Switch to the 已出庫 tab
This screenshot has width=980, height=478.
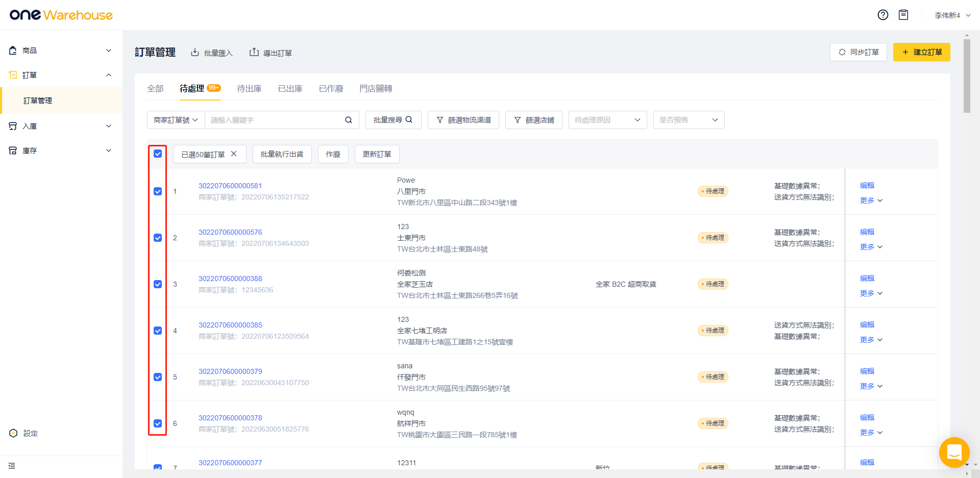290,89
